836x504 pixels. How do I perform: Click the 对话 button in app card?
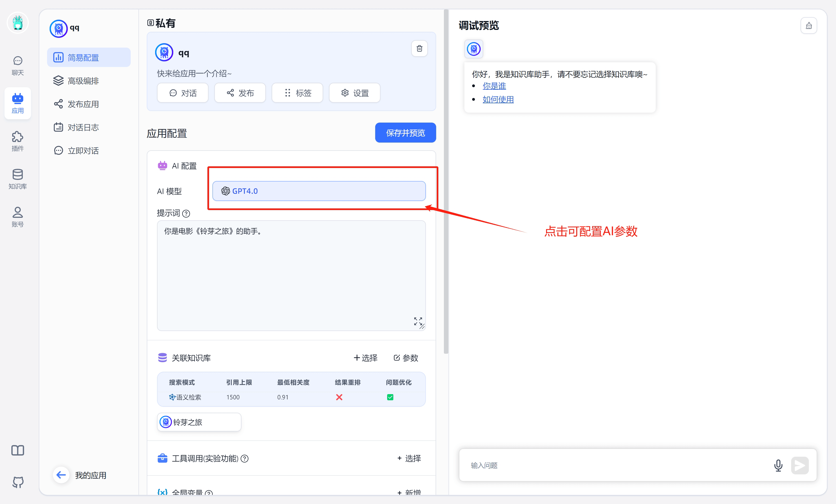(183, 93)
